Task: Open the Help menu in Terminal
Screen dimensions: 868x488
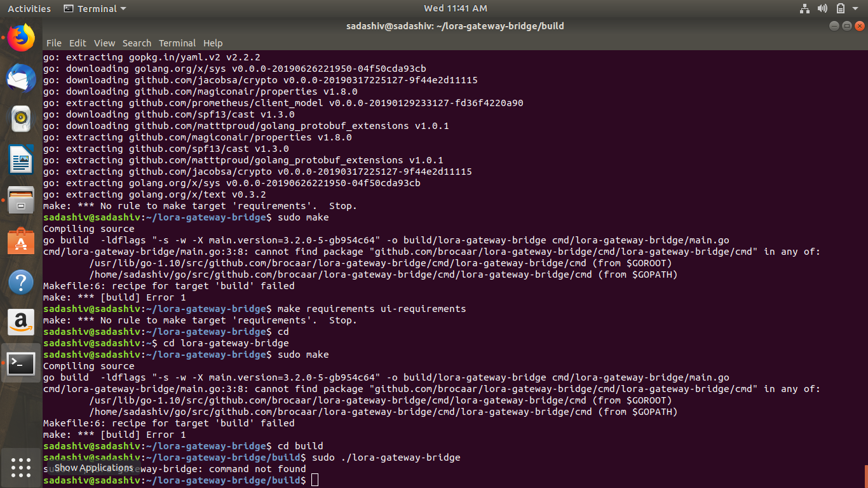Action: click(213, 43)
